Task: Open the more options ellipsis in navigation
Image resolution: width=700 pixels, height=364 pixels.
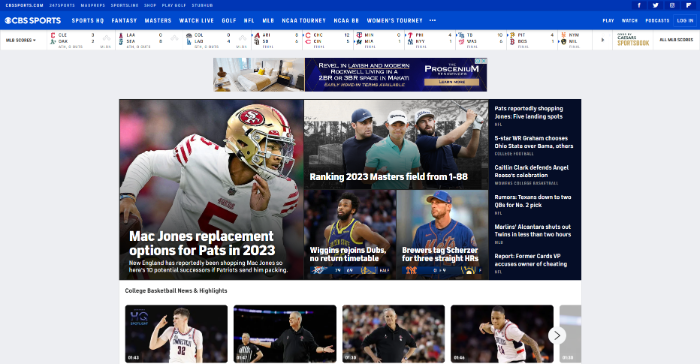Action: (x=432, y=21)
